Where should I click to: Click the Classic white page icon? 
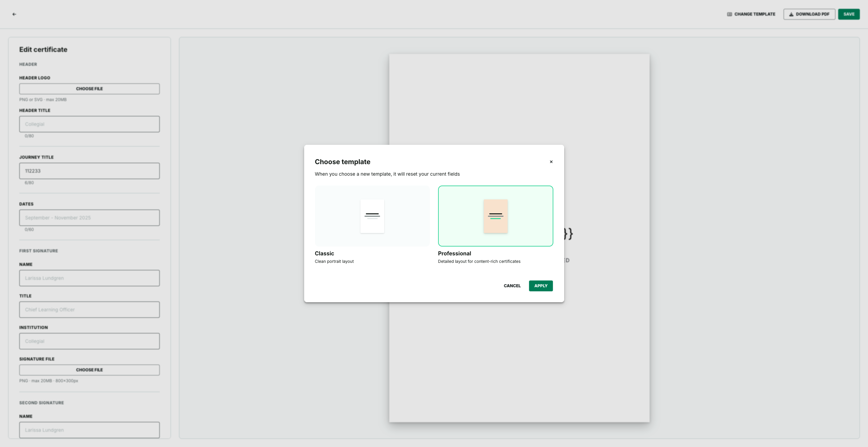coord(372,216)
